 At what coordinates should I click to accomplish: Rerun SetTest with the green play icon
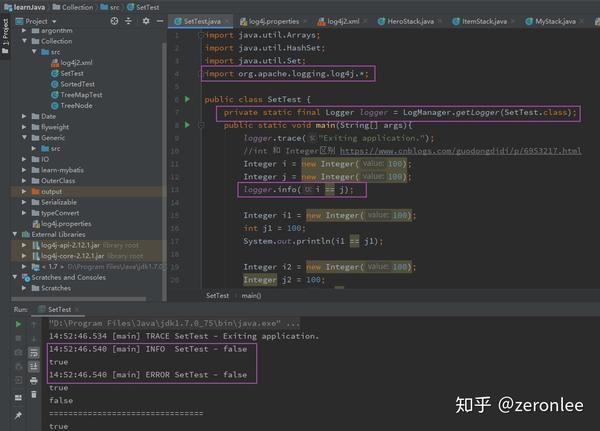tap(18, 324)
